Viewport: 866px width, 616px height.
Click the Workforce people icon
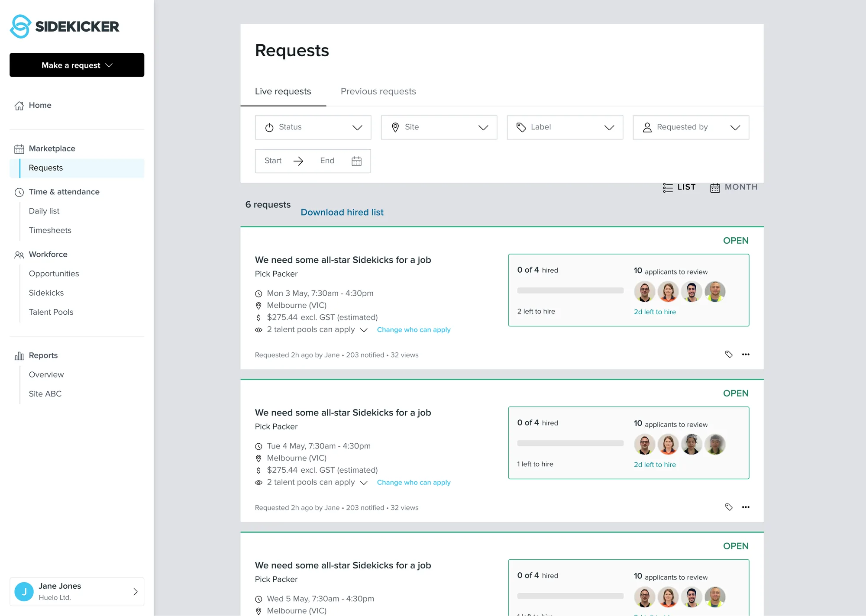pos(19,255)
